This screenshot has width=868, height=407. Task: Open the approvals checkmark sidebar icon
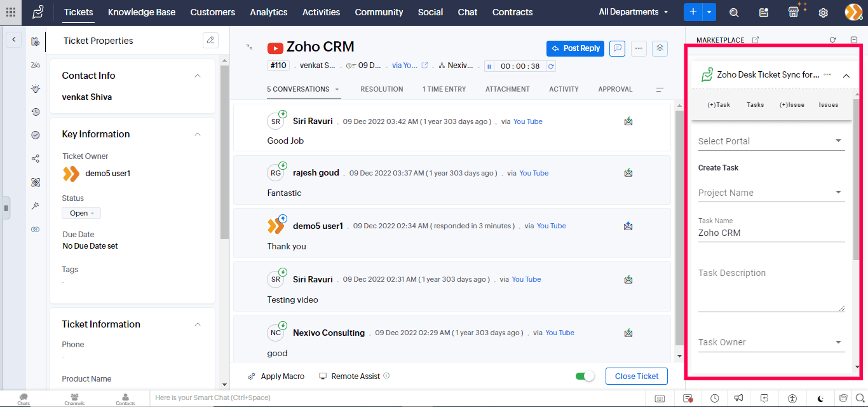point(36,135)
